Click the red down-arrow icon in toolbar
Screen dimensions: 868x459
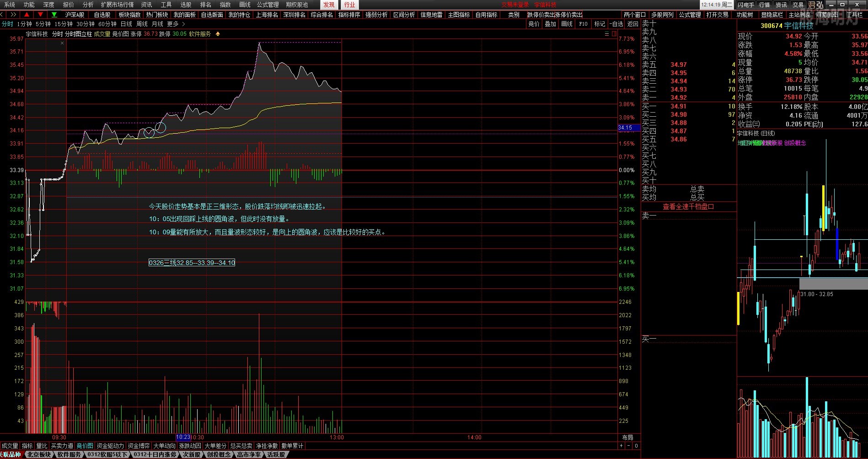tap(40, 15)
